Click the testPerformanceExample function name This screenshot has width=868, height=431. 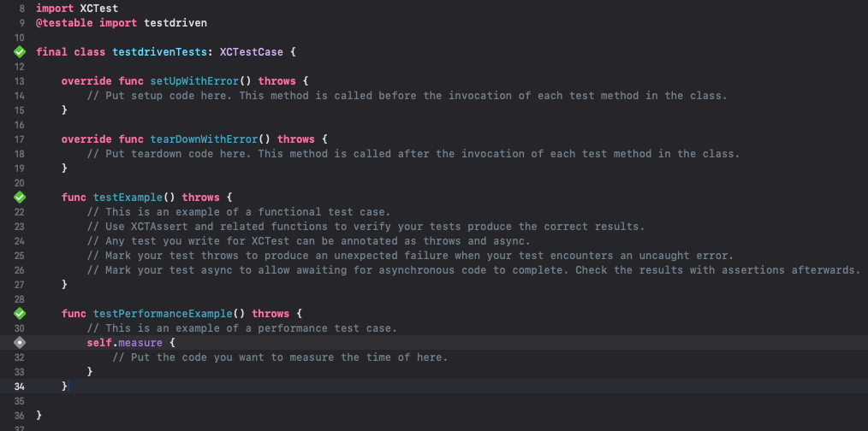pyautogui.click(x=163, y=314)
